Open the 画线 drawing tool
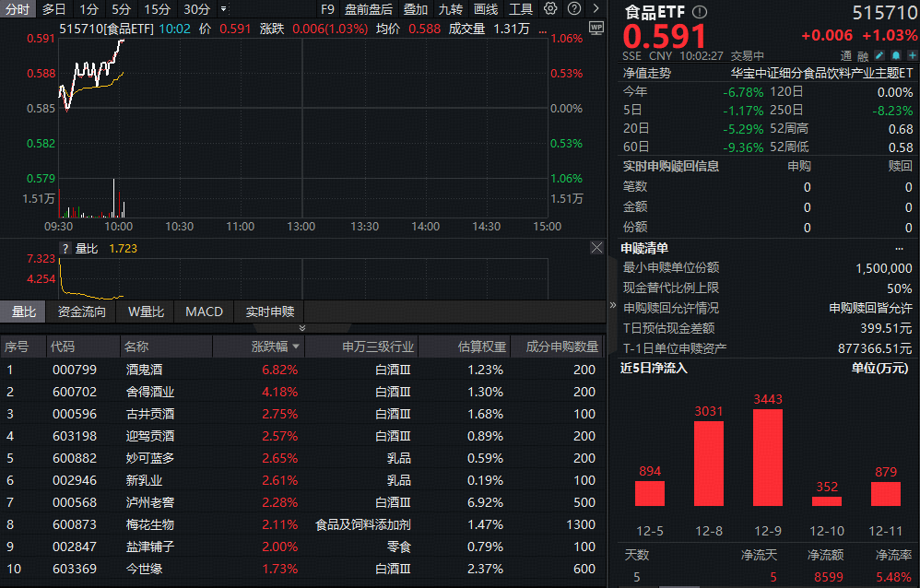Viewport: 920px width, 588px height. [486, 7]
